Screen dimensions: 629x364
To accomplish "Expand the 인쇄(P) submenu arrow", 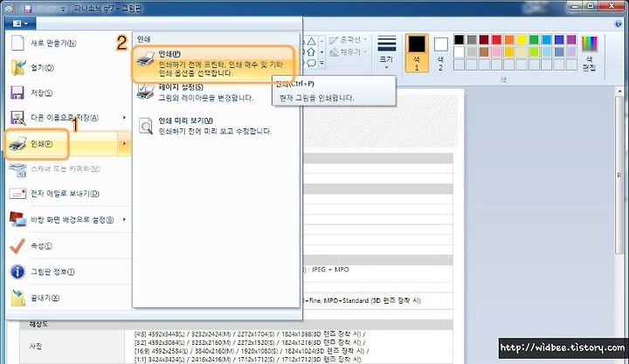I will pyautogui.click(x=124, y=143).
